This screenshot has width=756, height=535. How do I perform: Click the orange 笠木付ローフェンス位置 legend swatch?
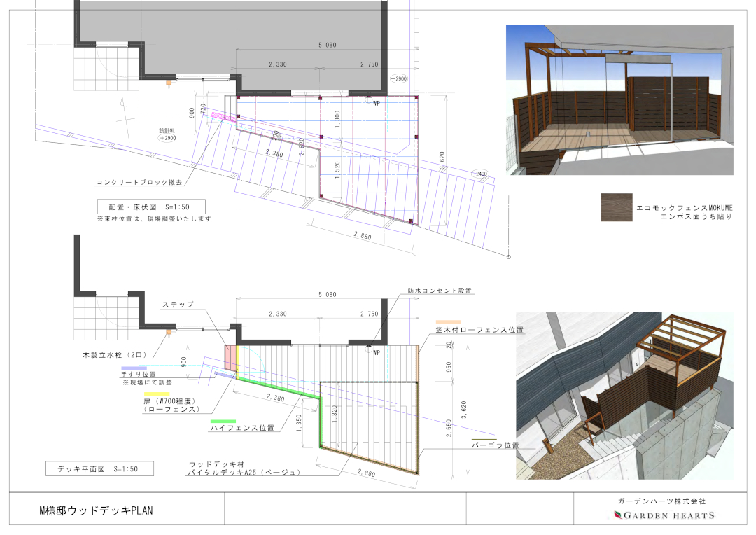pyautogui.click(x=448, y=322)
